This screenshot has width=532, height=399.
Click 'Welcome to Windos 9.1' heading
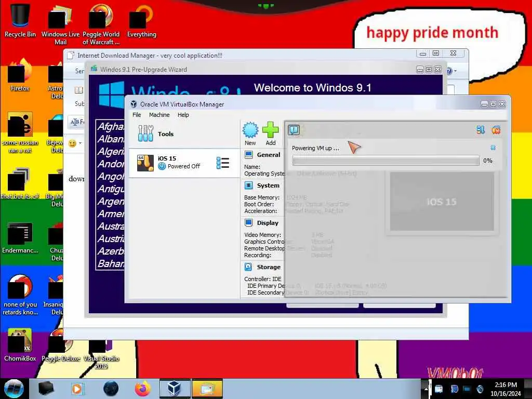[x=312, y=87]
